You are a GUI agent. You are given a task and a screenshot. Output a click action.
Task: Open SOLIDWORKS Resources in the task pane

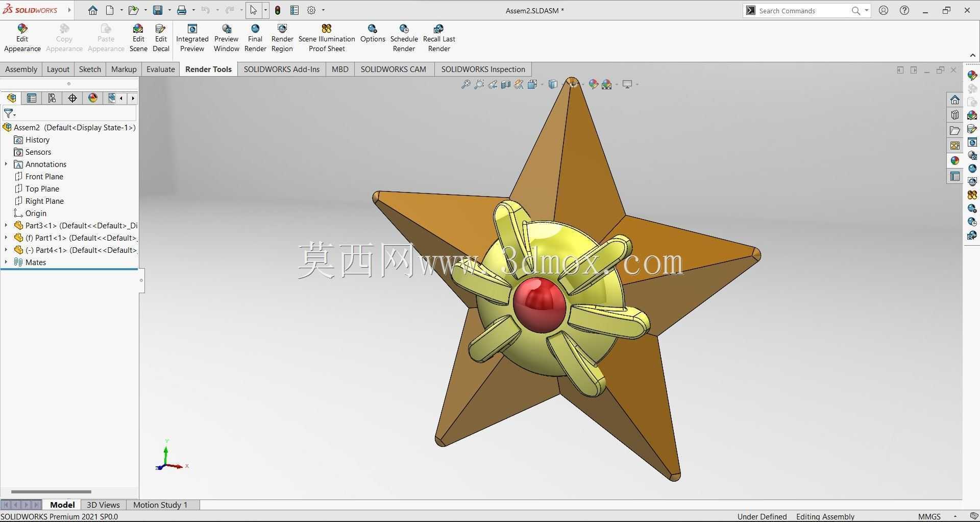(955, 100)
